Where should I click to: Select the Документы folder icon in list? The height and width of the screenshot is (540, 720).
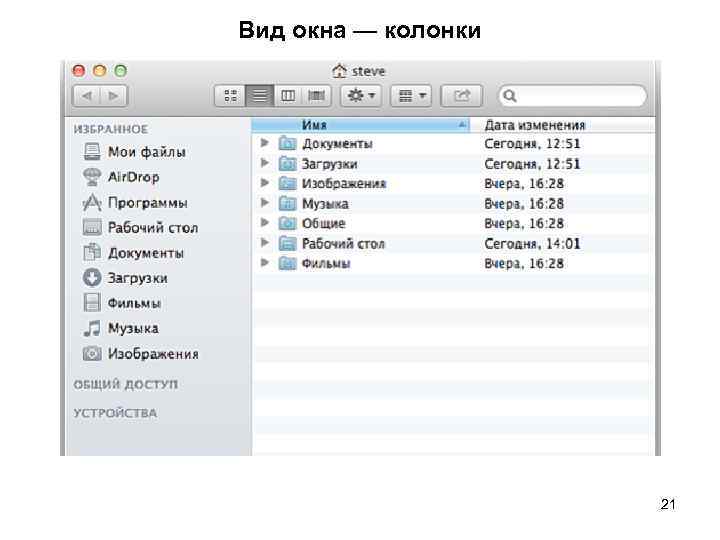[x=287, y=143]
